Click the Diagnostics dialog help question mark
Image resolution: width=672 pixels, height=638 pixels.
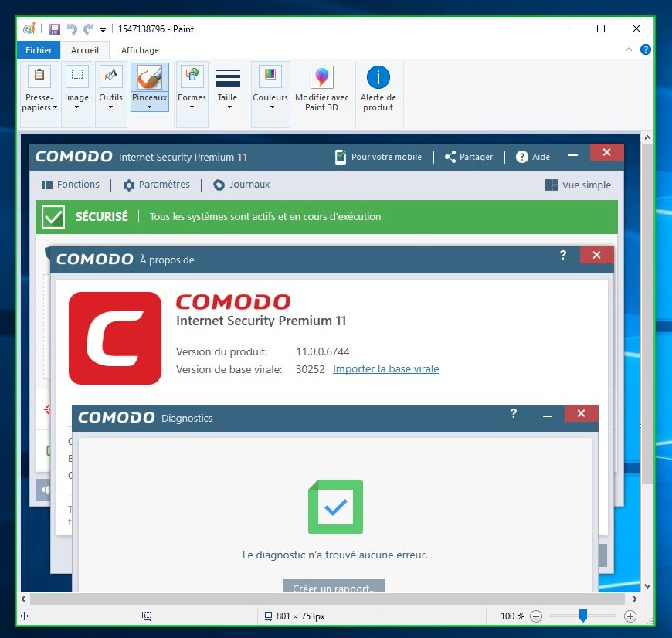(x=514, y=413)
